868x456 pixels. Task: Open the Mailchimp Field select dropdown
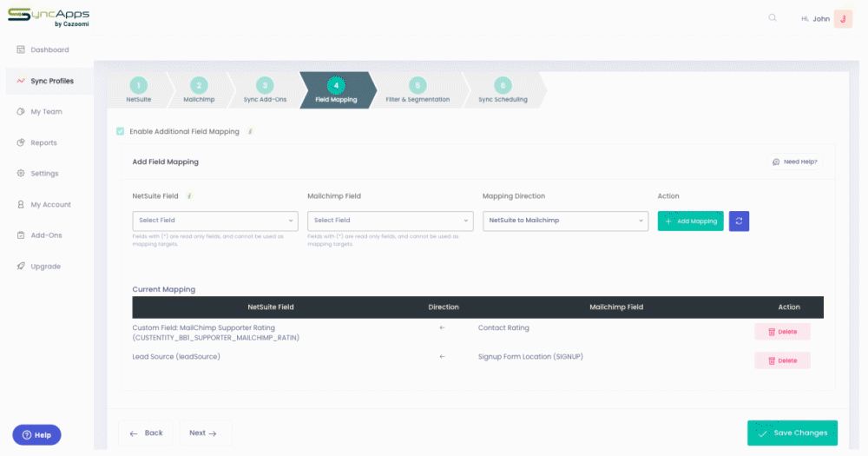(x=391, y=221)
